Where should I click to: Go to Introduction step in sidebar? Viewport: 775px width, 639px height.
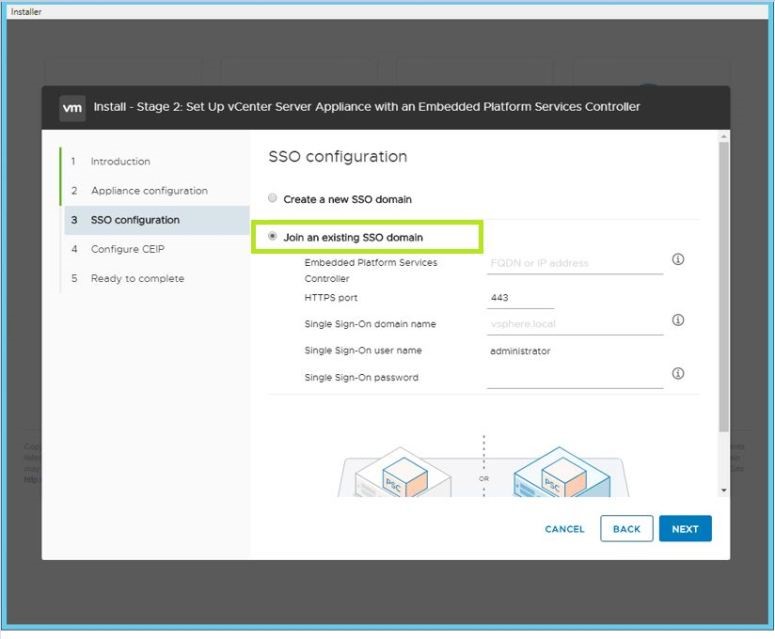point(120,162)
